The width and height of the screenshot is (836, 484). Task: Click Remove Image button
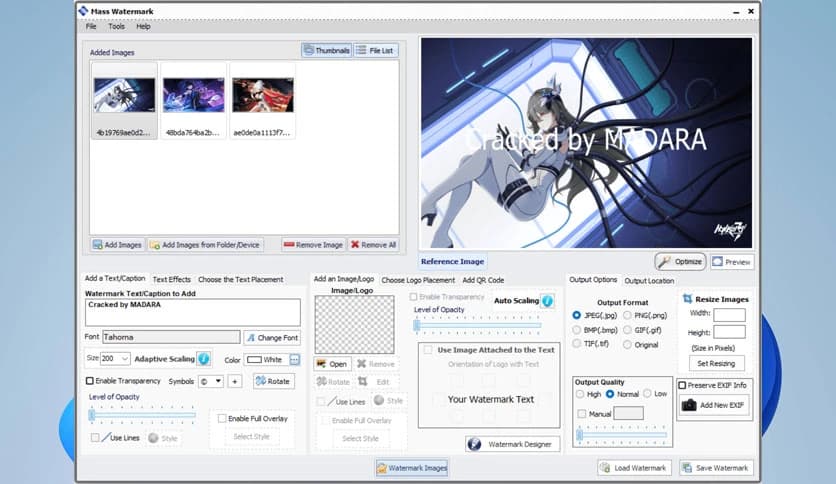click(313, 245)
